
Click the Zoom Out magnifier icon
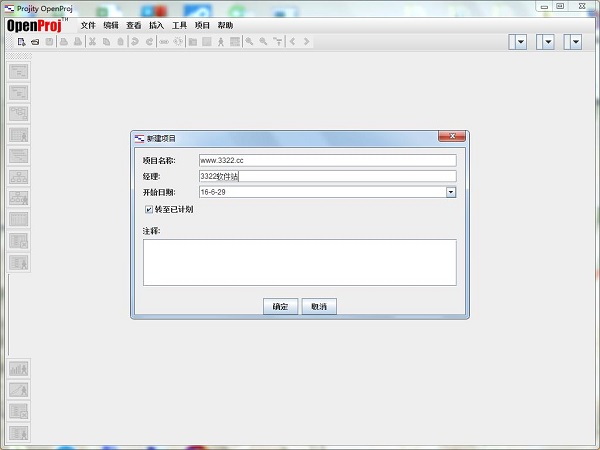pos(263,42)
